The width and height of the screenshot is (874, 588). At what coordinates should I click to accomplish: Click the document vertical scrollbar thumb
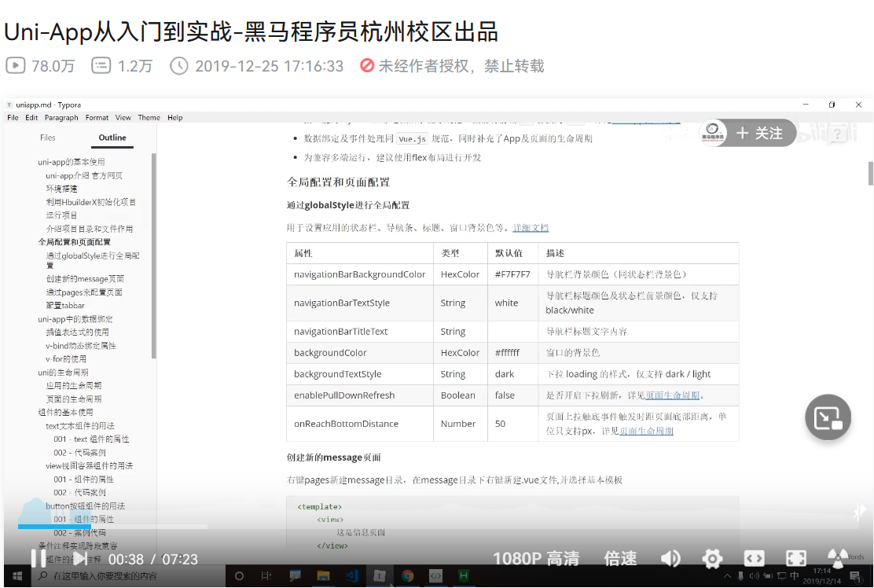pos(871,173)
